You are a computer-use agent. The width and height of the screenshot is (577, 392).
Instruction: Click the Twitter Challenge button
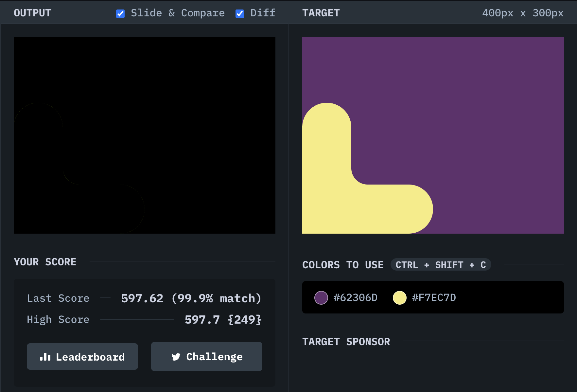pos(207,356)
